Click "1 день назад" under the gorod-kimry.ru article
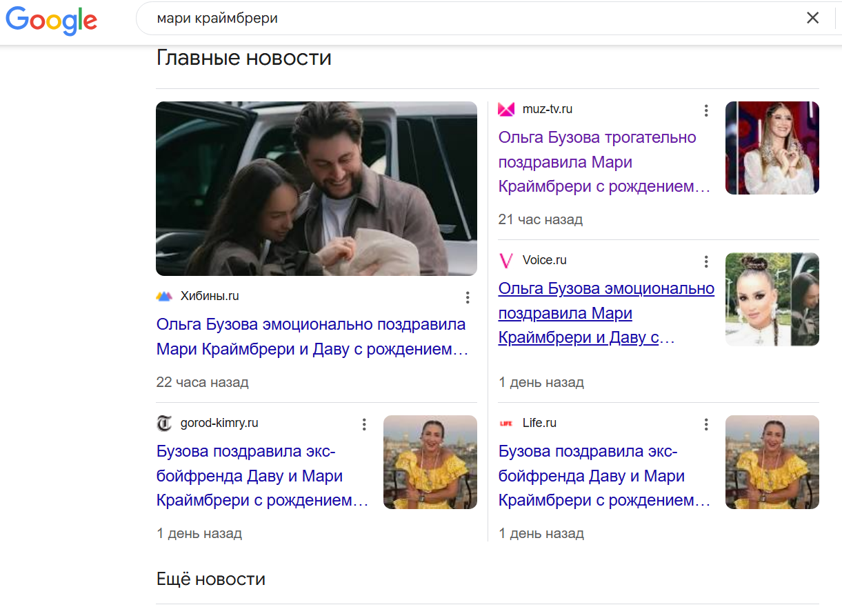Viewport: 842px width, 616px height. [x=199, y=533]
